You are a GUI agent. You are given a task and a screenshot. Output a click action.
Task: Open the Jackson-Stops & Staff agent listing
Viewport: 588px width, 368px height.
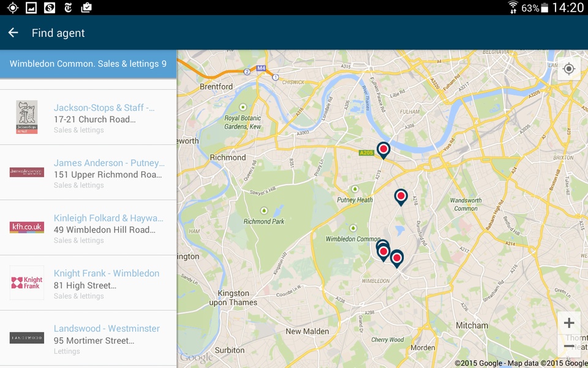pos(88,117)
